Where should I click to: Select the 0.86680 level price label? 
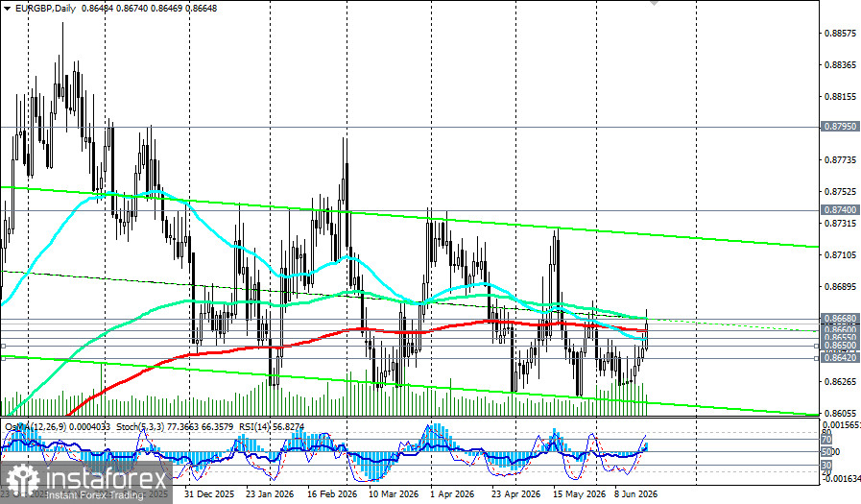[840, 319]
